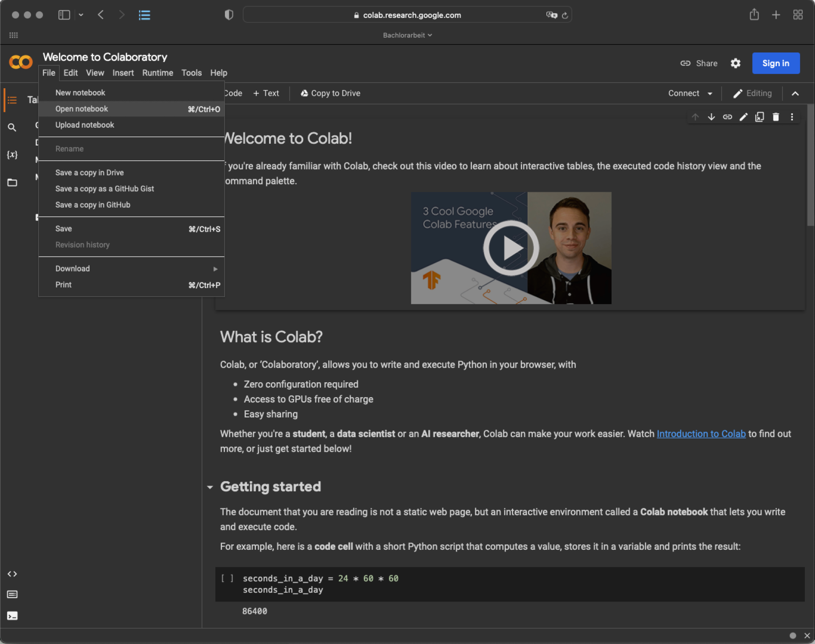815x644 pixels.
Task: Open settings gear icon
Action: tap(736, 63)
